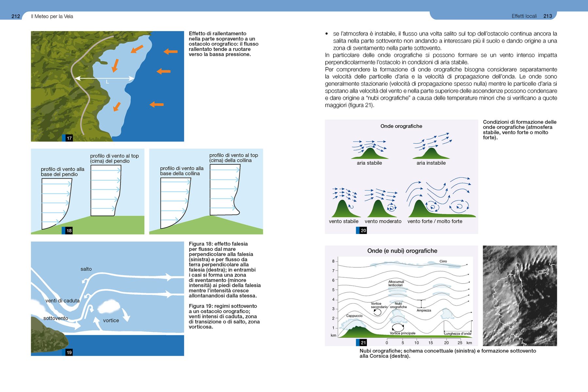The width and height of the screenshot is (588, 392).
Task: Toggle the figure number 17 label
Action: (x=69, y=139)
